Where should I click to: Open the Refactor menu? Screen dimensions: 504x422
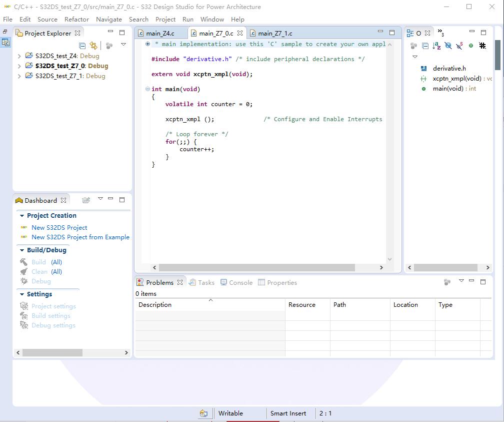[x=76, y=20]
